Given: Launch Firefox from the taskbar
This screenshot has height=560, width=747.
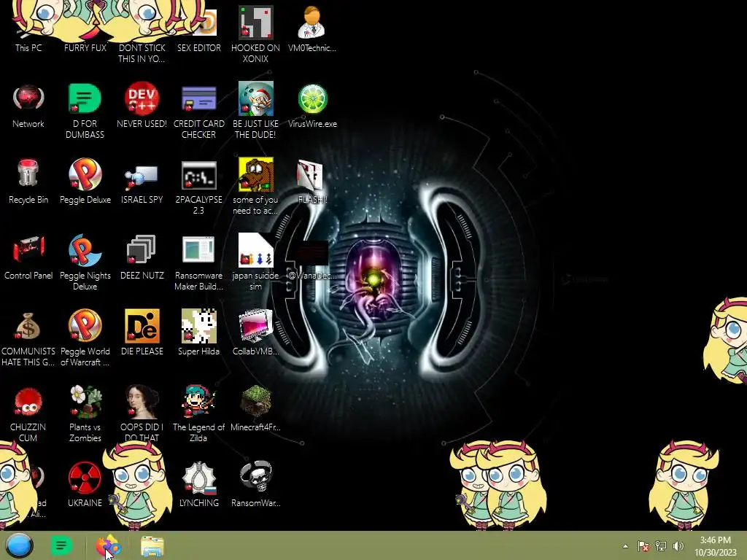Looking at the screenshot, I should tap(108, 545).
